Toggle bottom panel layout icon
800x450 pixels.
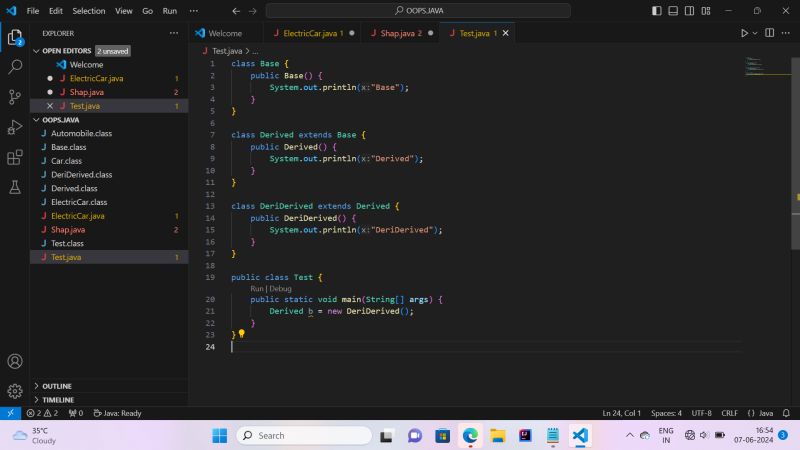tap(673, 11)
